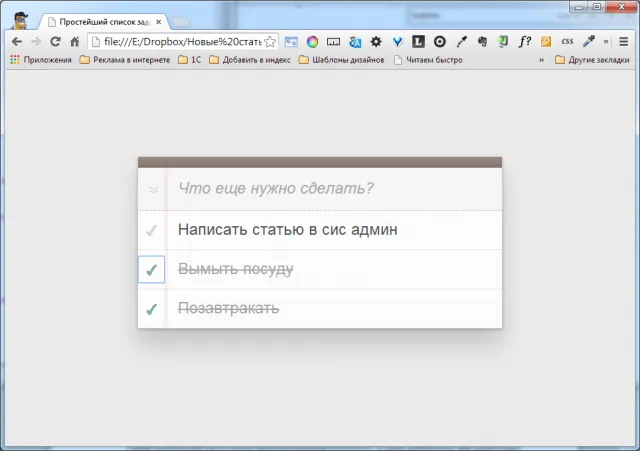Open a new tab via the blank tab button
Viewport: 640px width, 451px height.
point(180,22)
